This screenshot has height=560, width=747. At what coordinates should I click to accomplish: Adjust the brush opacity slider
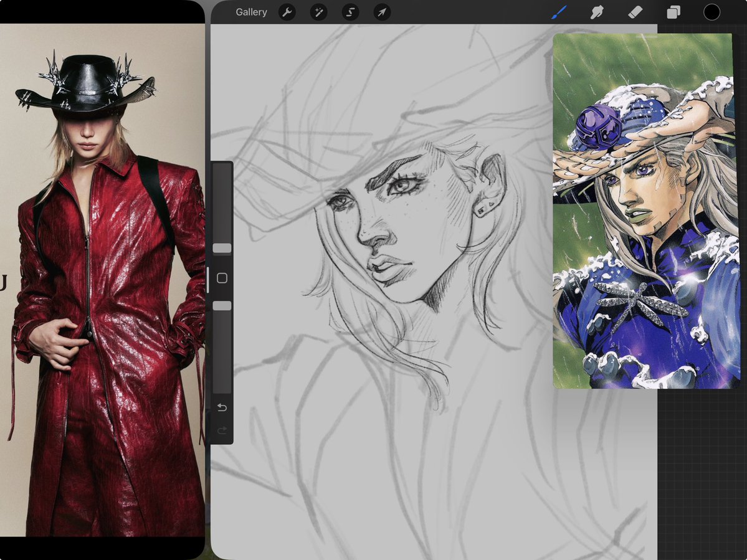[222, 305]
